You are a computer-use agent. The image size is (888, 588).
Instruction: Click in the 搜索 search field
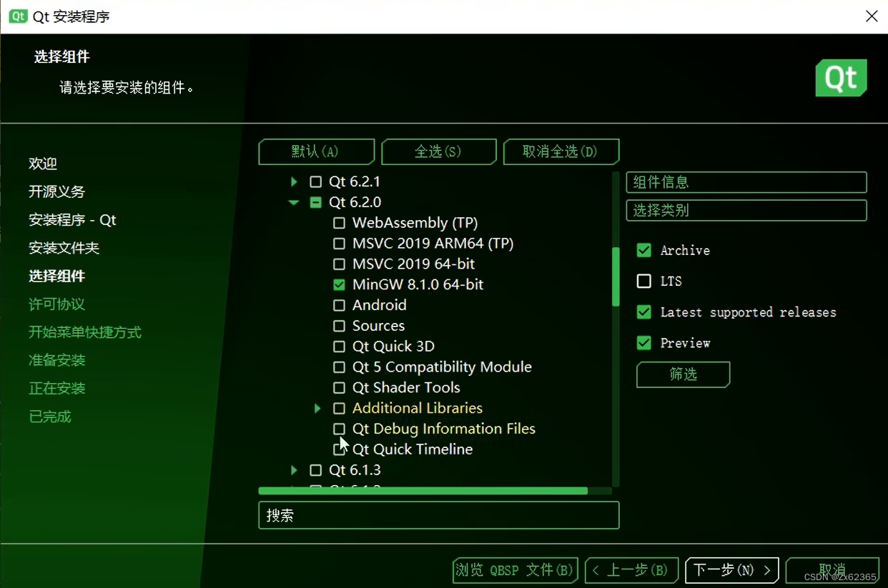[x=438, y=515]
